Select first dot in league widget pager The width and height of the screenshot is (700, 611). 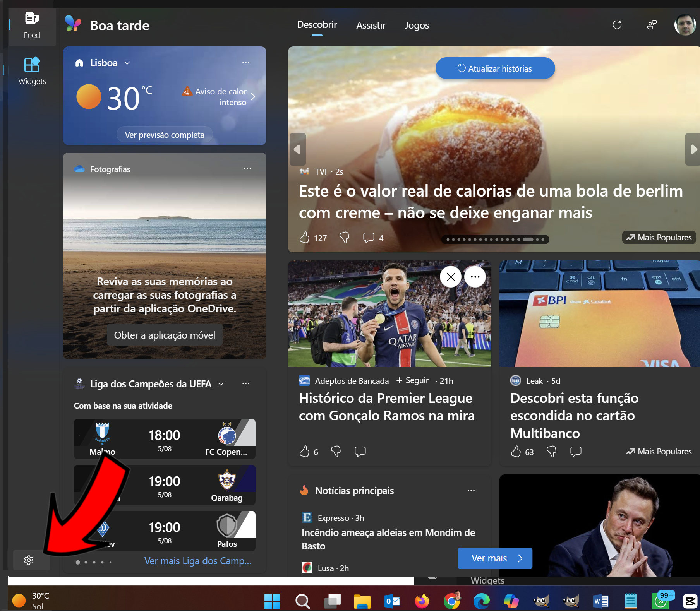(x=78, y=562)
